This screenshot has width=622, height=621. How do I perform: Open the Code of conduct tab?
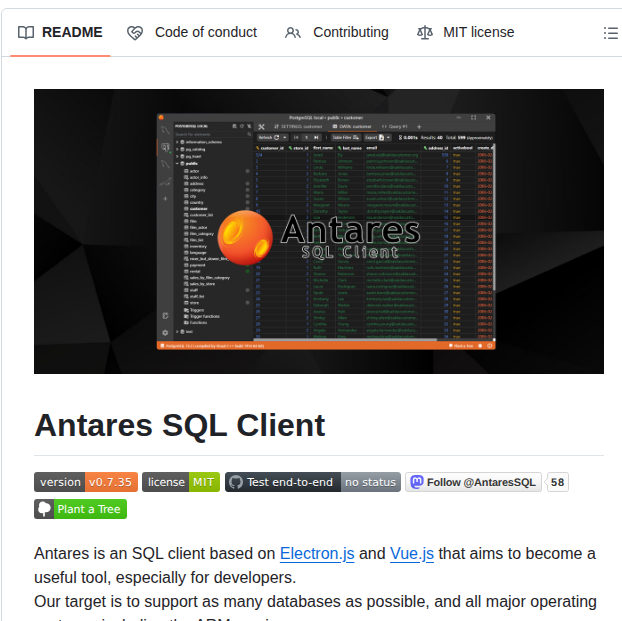tap(192, 32)
